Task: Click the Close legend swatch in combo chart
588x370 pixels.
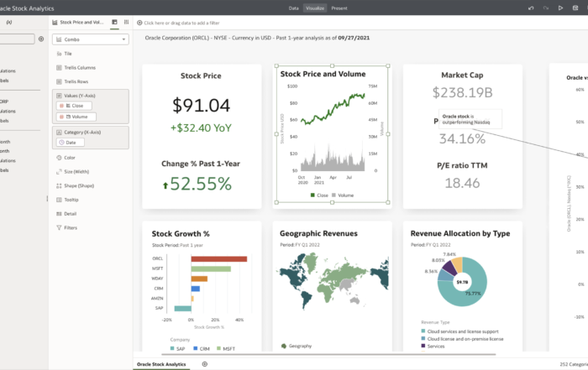Action: [312, 195]
